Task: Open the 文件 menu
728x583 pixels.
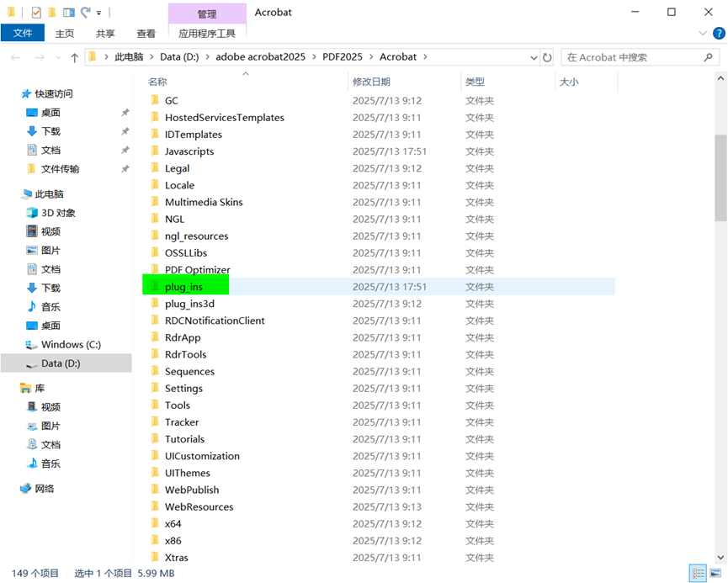Action: (22, 33)
